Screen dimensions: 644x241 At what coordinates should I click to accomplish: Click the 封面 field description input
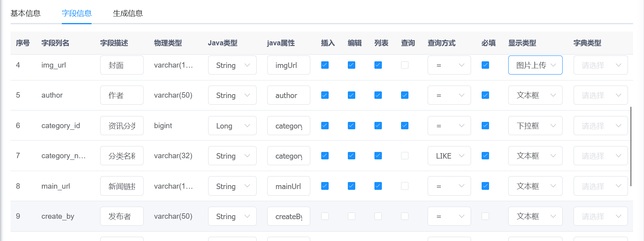(122, 65)
